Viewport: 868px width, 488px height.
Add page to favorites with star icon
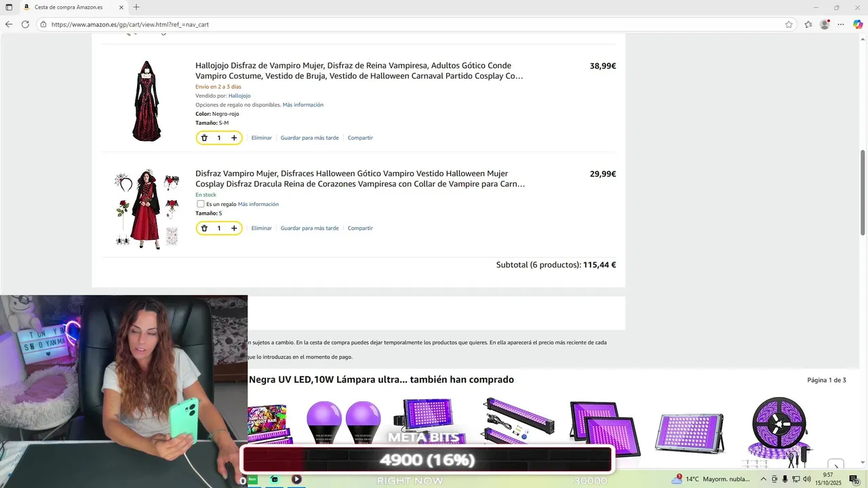click(x=789, y=24)
